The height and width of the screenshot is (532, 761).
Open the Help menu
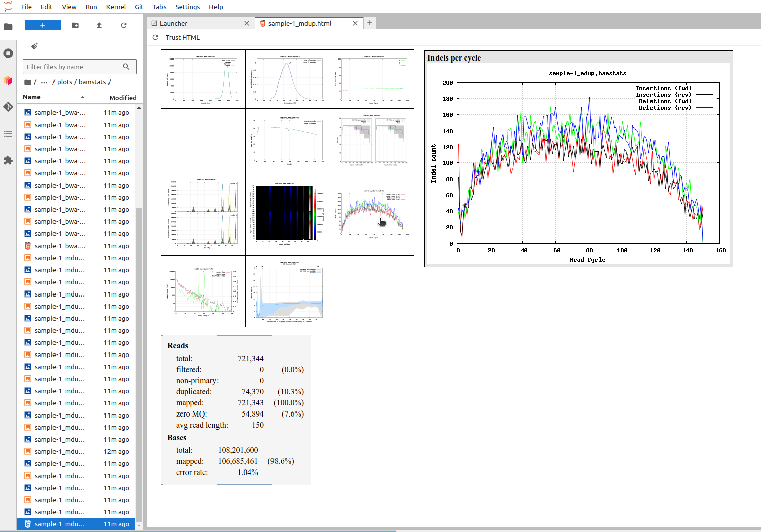tap(216, 7)
